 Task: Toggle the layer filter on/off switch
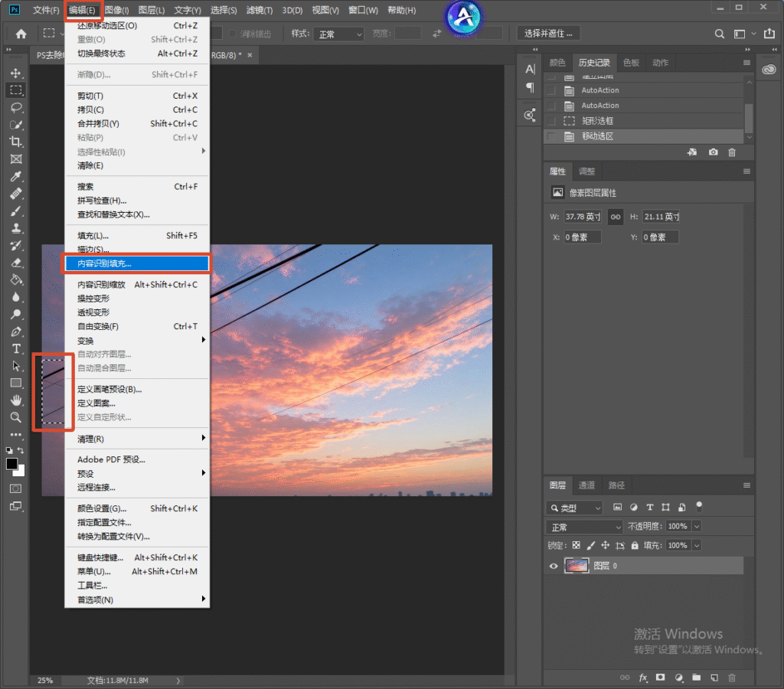(700, 507)
